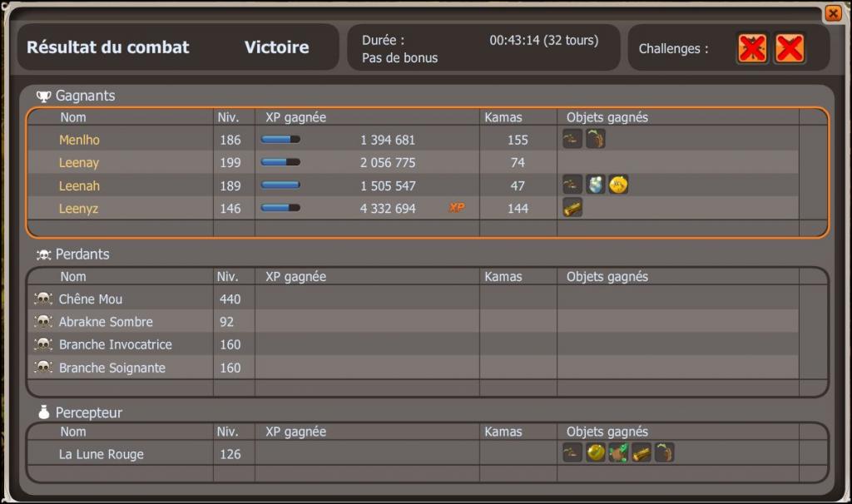Viewport: 852px width, 504px height.
Task: Click the Kamas header in Percepteur table
Action: (x=503, y=432)
